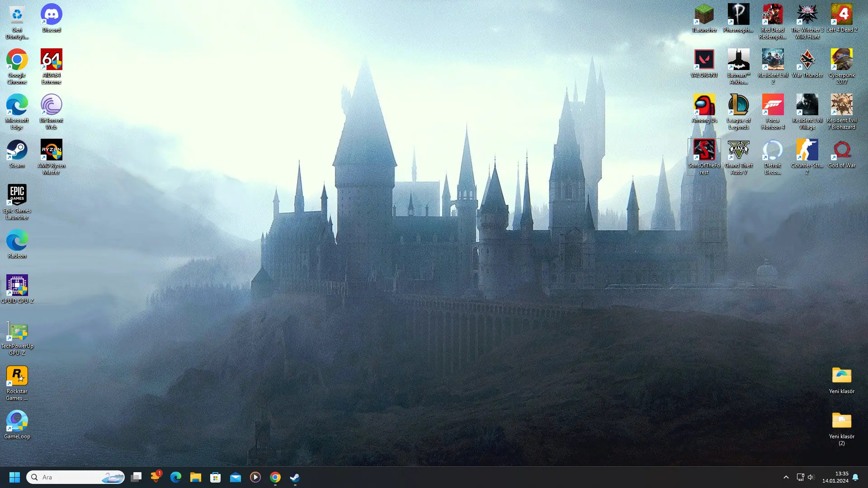
Task: Select the God of War shortcut
Action: (841, 154)
